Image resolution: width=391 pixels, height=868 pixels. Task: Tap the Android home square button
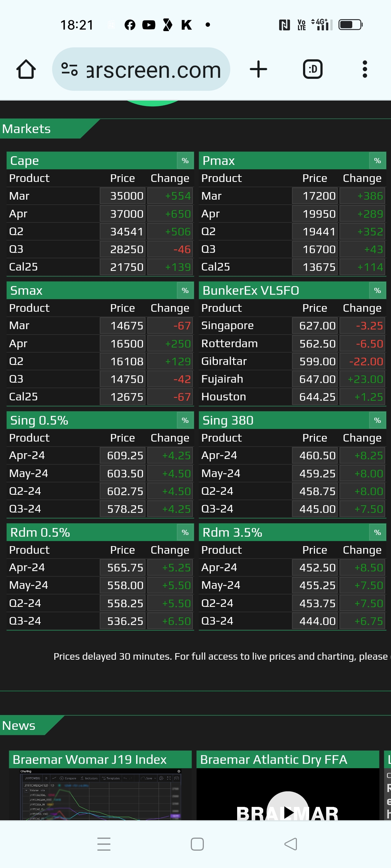pyautogui.click(x=197, y=844)
